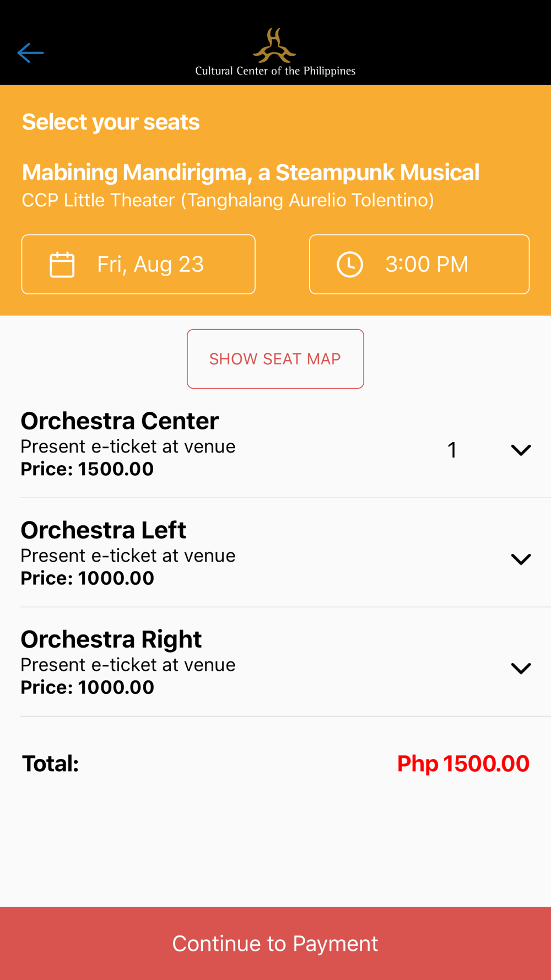Image resolution: width=551 pixels, height=980 pixels.
Task: Tap the blue back arrow
Action: (x=30, y=53)
